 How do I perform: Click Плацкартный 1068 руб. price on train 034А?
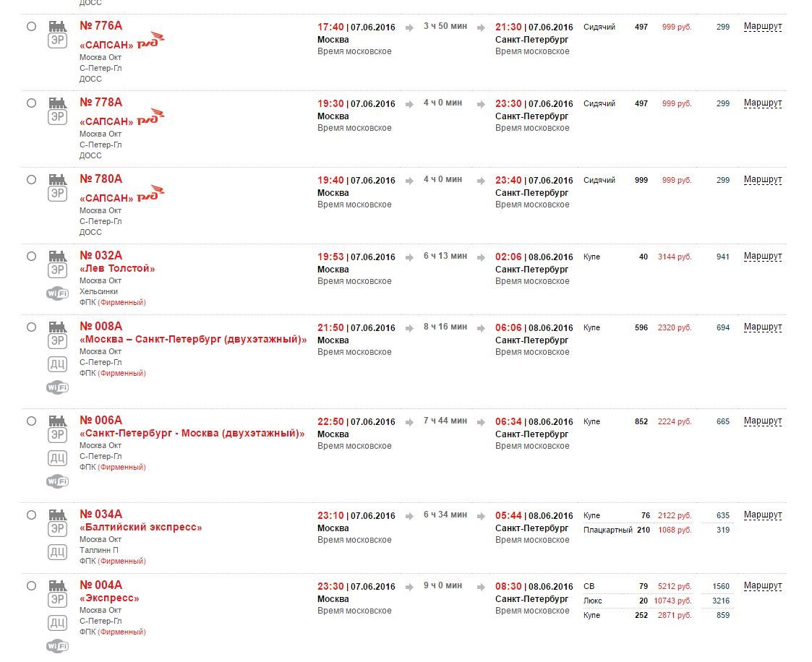(x=674, y=530)
